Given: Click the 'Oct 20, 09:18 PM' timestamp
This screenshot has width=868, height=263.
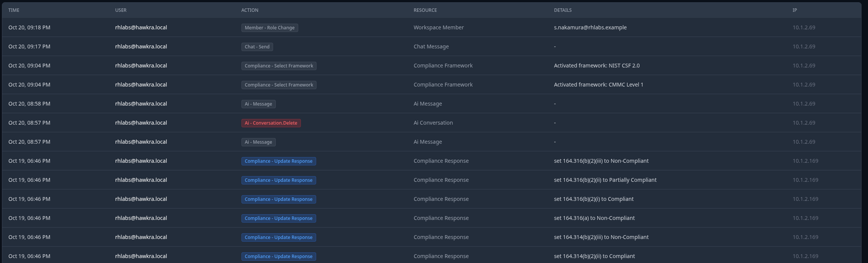Looking at the screenshot, I should [29, 27].
